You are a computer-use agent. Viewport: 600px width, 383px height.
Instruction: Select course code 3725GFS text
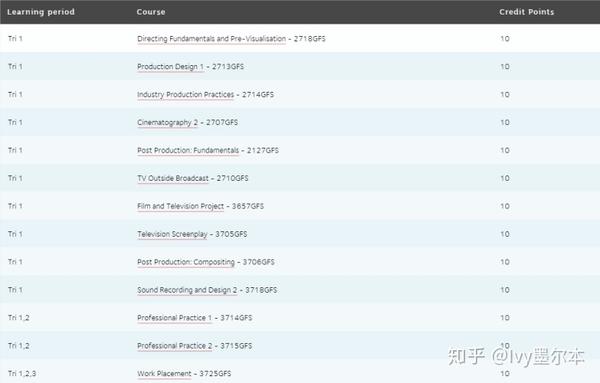[x=215, y=374]
